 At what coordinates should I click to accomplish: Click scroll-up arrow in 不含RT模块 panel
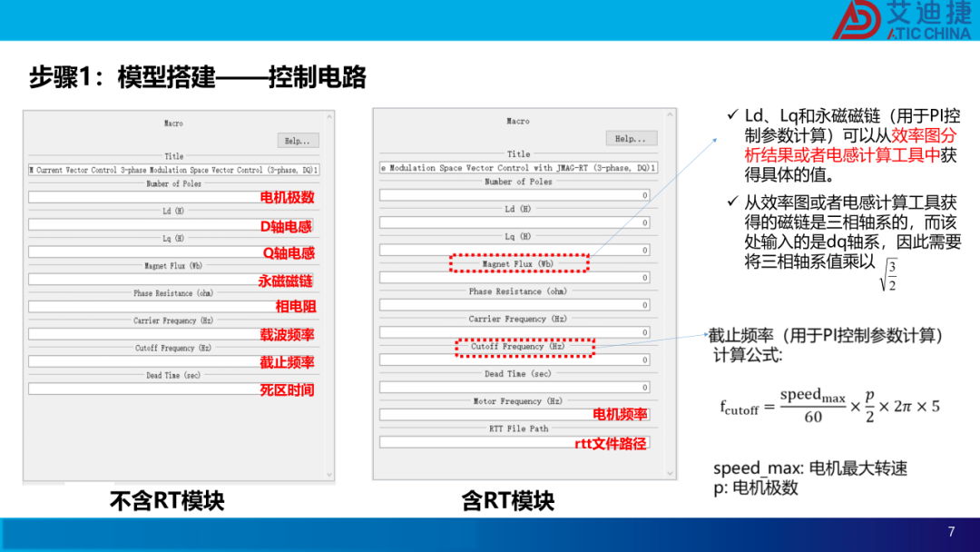pos(329,117)
